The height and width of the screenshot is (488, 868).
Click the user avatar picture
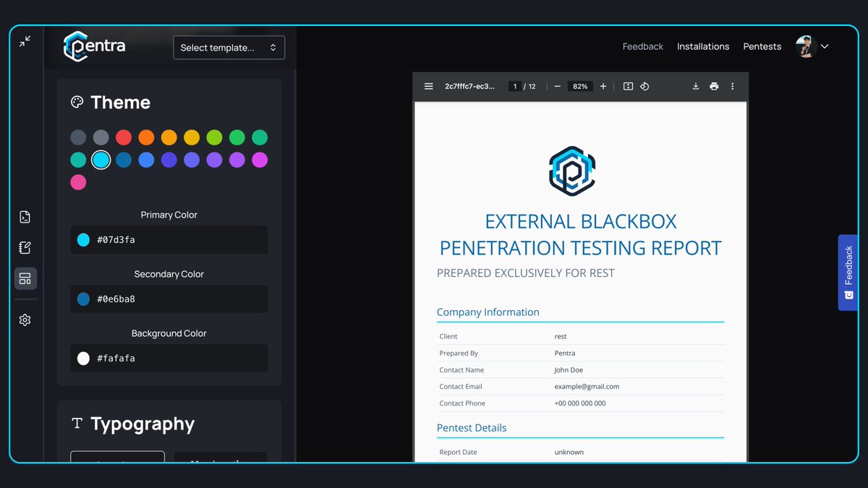tap(807, 46)
